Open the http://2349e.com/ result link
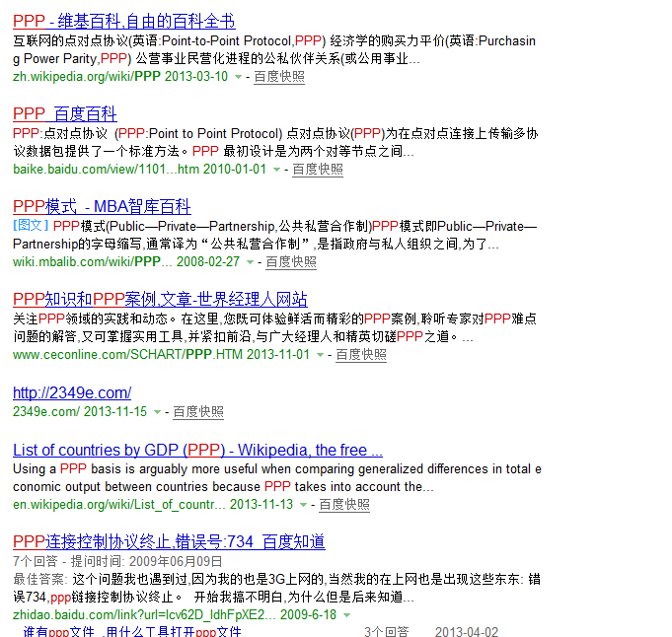This screenshot has height=637, width=672. (x=72, y=392)
